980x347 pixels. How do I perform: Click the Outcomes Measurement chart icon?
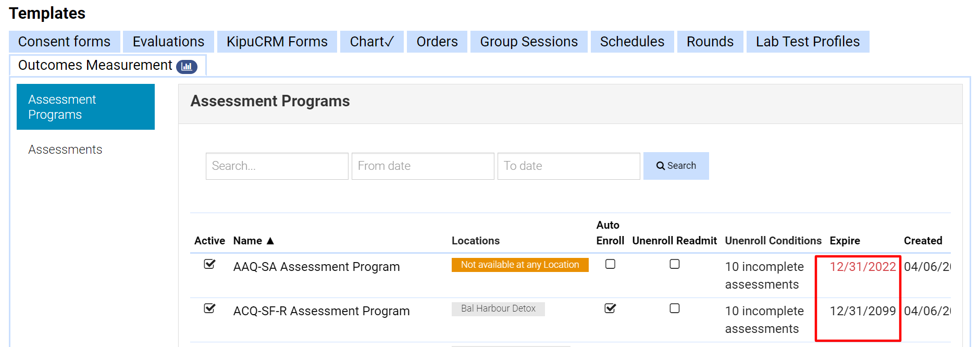point(187,67)
